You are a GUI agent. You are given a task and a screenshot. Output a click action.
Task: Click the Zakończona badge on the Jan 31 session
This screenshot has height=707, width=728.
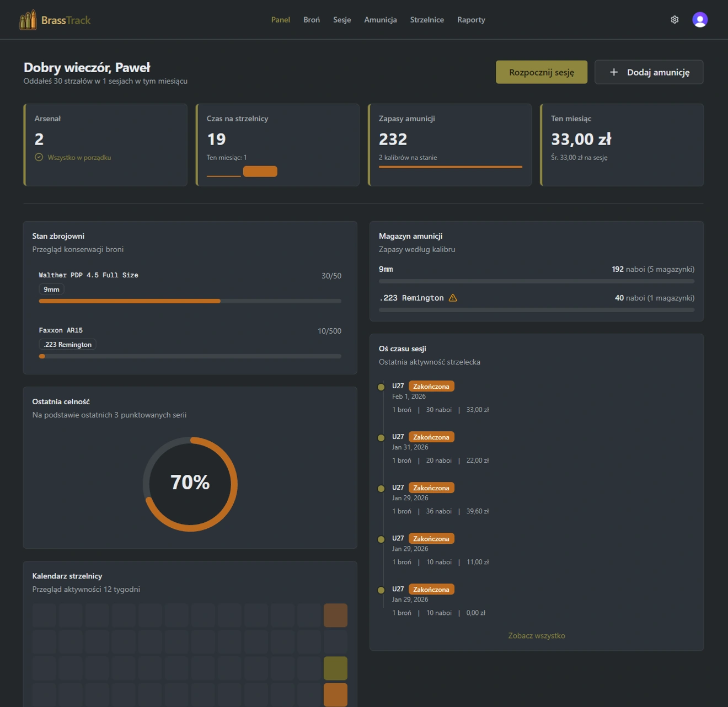tap(431, 436)
